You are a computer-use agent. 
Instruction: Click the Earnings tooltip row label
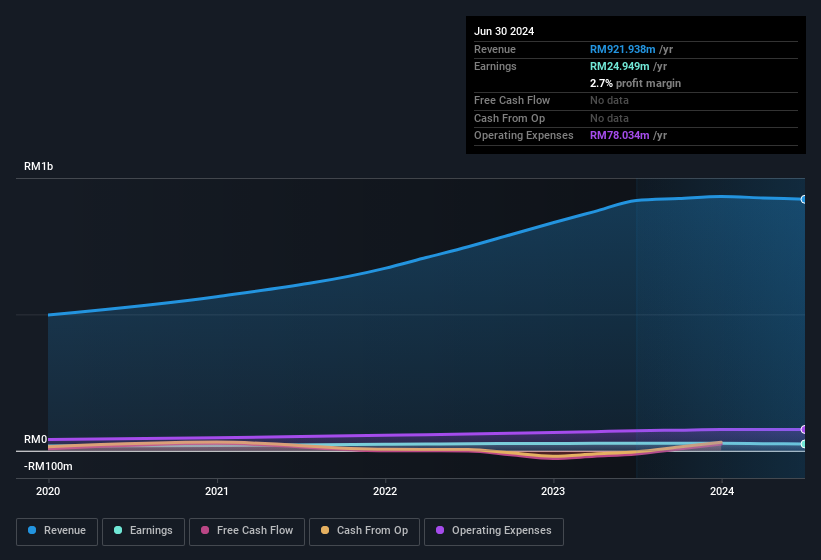495,66
